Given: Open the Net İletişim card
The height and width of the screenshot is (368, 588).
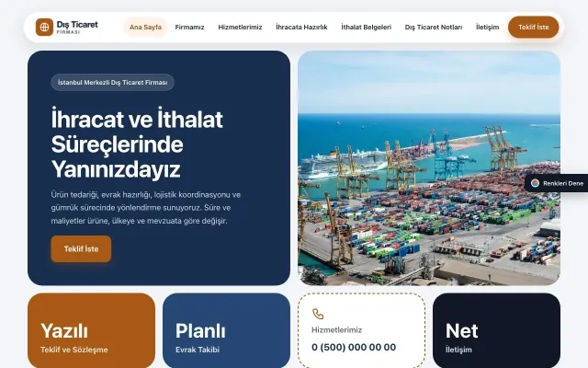Looking at the screenshot, I should 496,331.
